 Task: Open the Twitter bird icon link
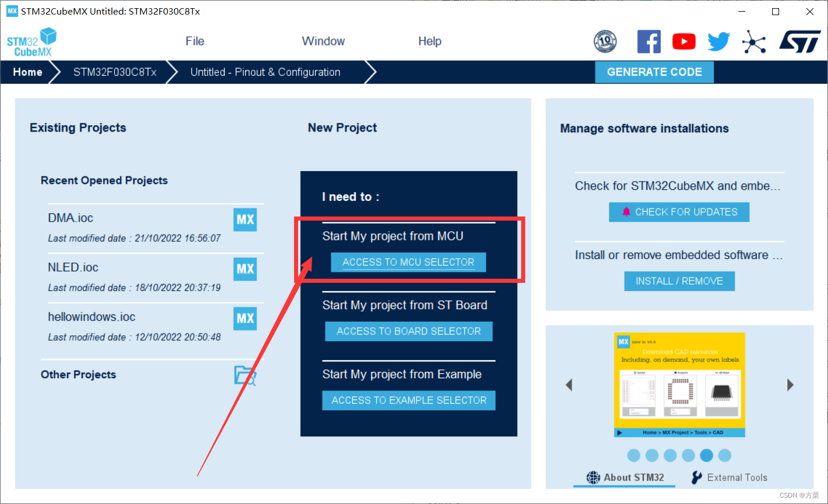click(719, 41)
